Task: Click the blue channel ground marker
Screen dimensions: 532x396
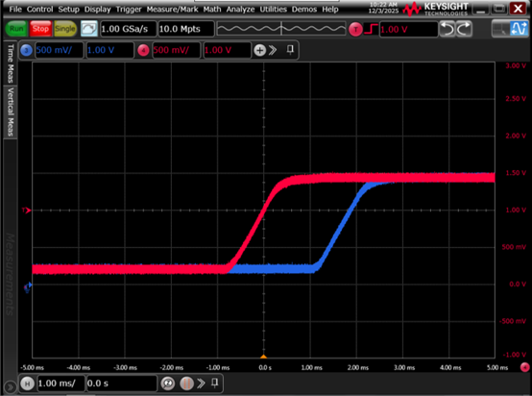Action: [x=28, y=287]
